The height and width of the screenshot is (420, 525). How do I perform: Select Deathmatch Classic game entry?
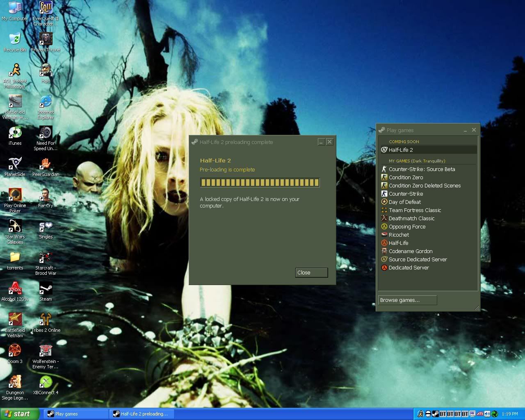(x=429, y=218)
